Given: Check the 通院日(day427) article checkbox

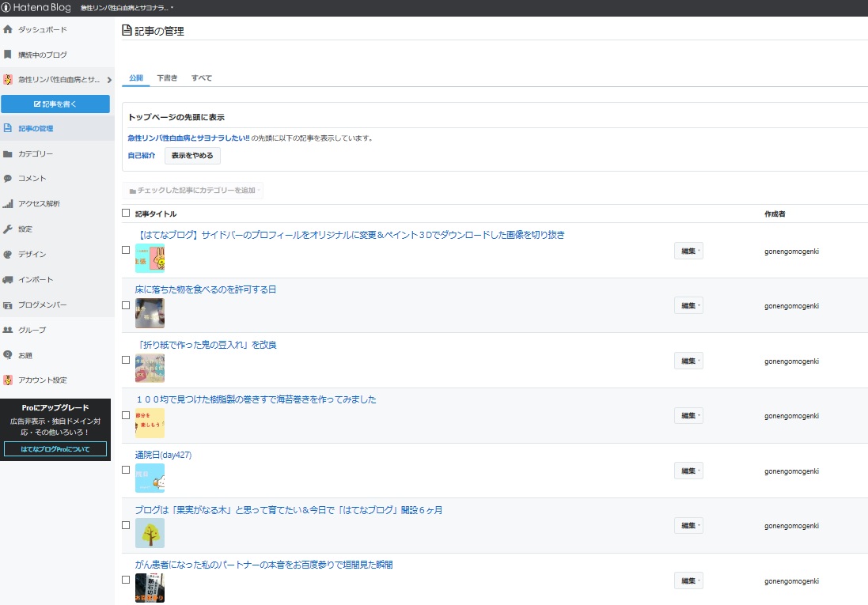Looking at the screenshot, I should click(x=125, y=470).
